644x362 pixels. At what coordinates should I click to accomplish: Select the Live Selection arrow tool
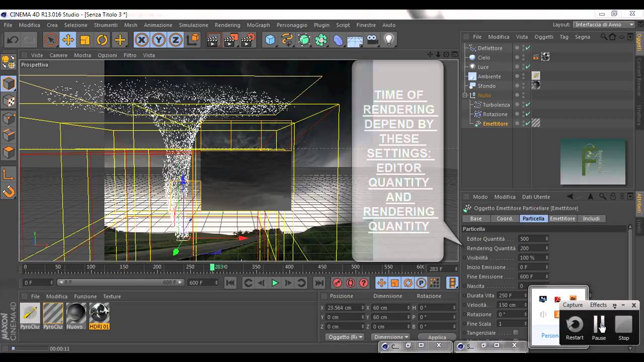click(51, 40)
